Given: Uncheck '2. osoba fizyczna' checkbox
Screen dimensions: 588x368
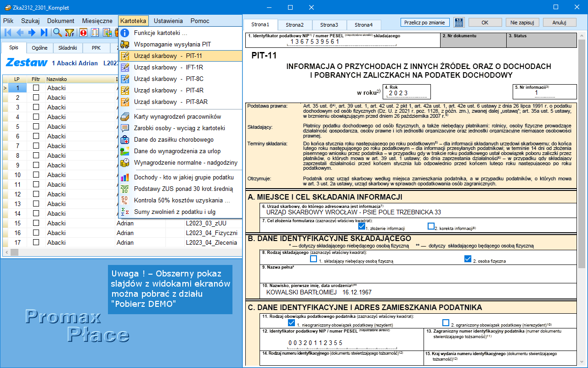Looking at the screenshot, I should pyautogui.click(x=468, y=259).
